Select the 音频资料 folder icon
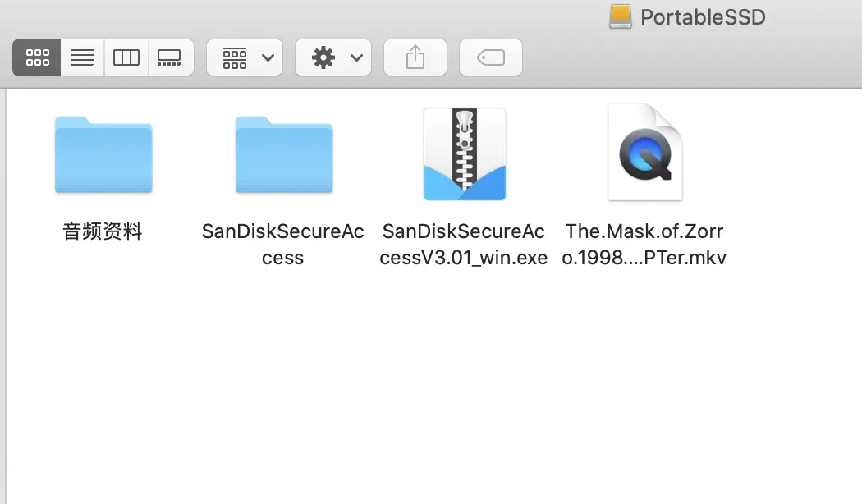Viewport: 862px width, 504px height. 103,155
